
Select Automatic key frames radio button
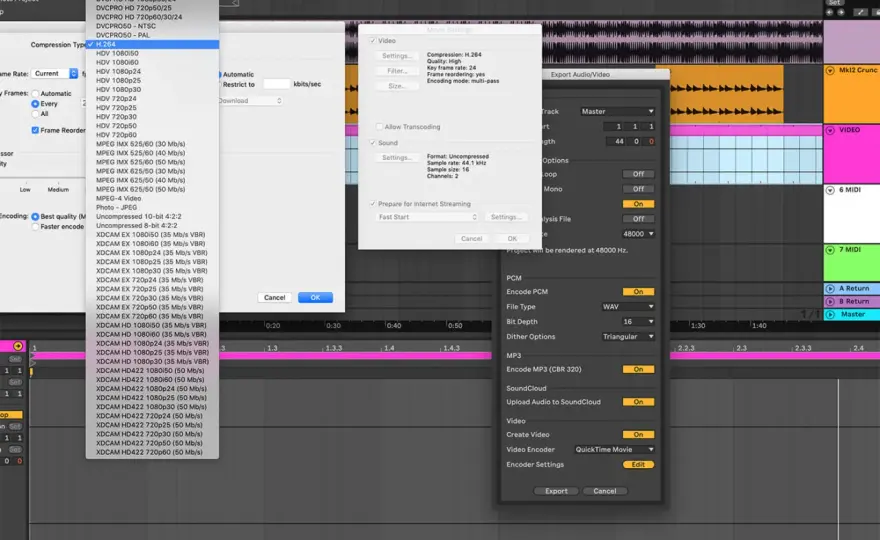coord(35,94)
